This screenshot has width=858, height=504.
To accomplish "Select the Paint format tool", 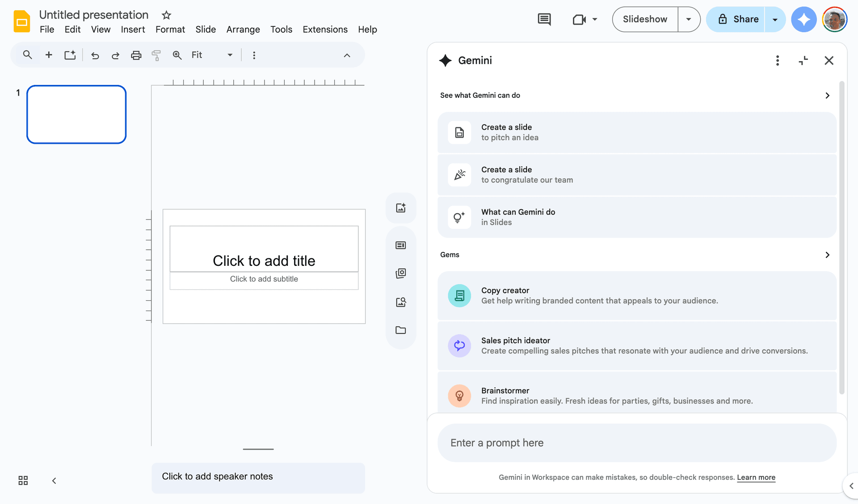I will (156, 55).
